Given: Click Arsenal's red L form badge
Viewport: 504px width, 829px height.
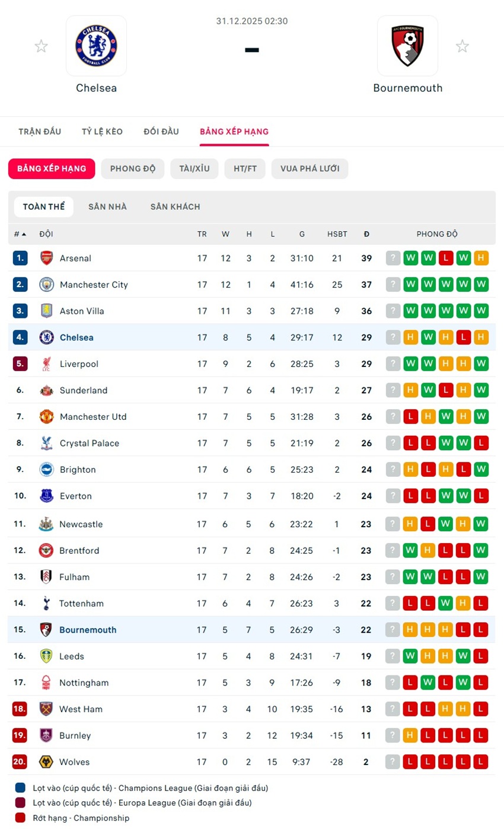Looking at the screenshot, I should 446,258.
